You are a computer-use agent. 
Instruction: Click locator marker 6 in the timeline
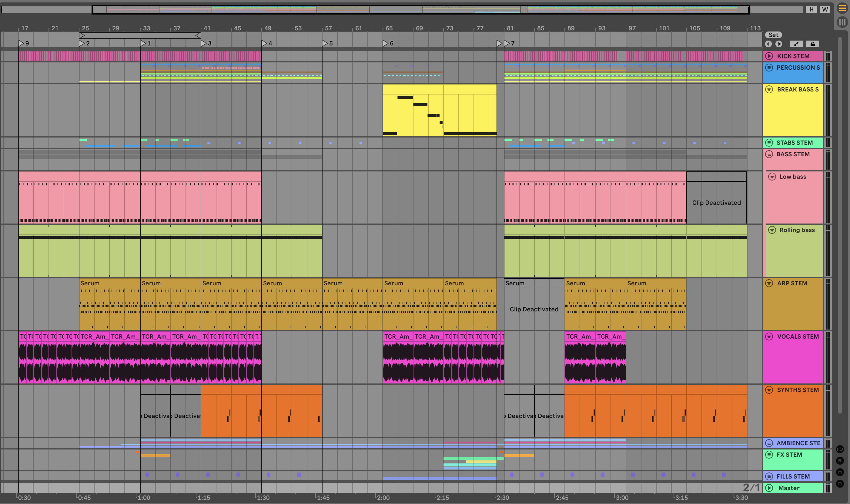tap(385, 43)
